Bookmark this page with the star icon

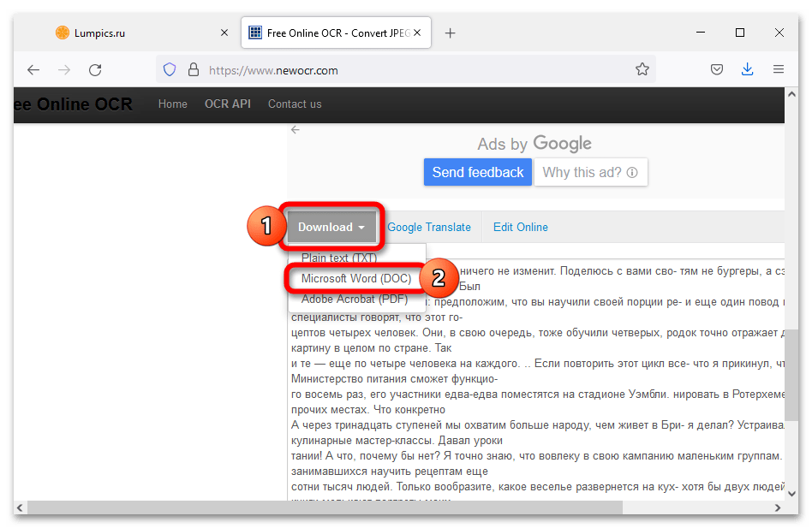click(x=642, y=69)
